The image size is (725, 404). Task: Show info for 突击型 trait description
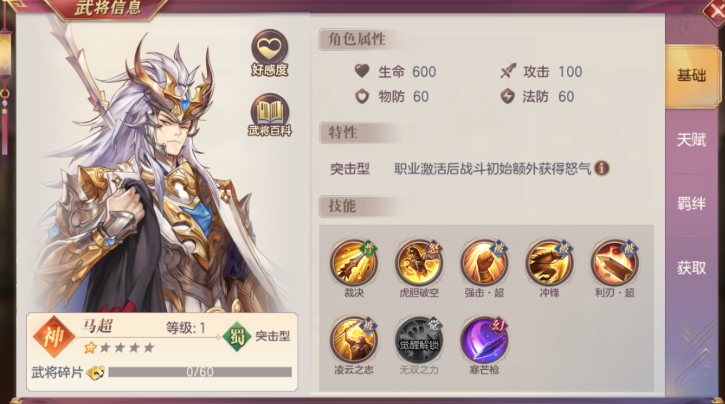click(x=602, y=168)
